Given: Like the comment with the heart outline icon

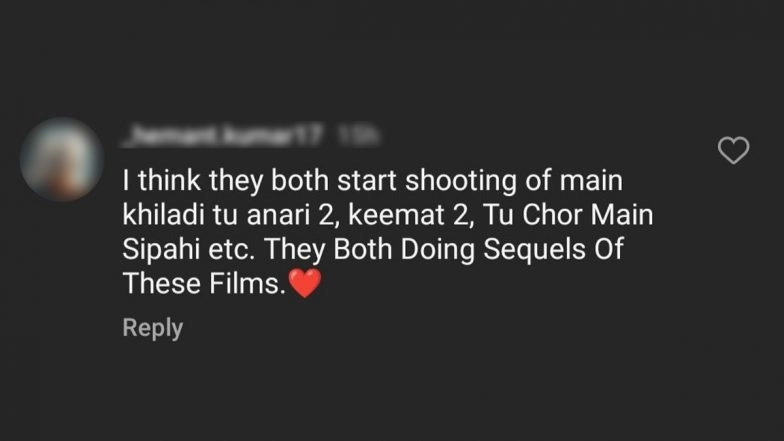Looking at the screenshot, I should tap(734, 150).
